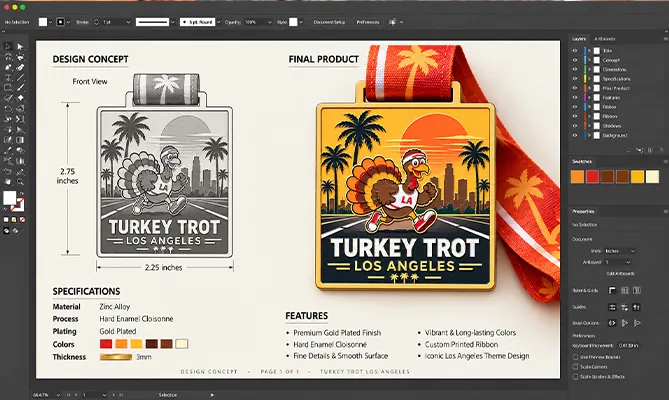The image size is (669, 400).
Task: Open the Swatches panel menu
Action: (666, 162)
